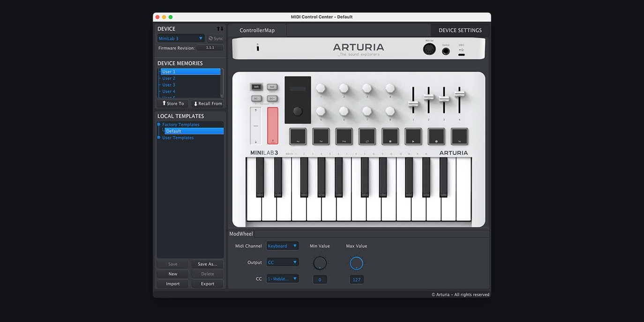
Task: Click fader 1 on the controller
Action: click(413, 104)
